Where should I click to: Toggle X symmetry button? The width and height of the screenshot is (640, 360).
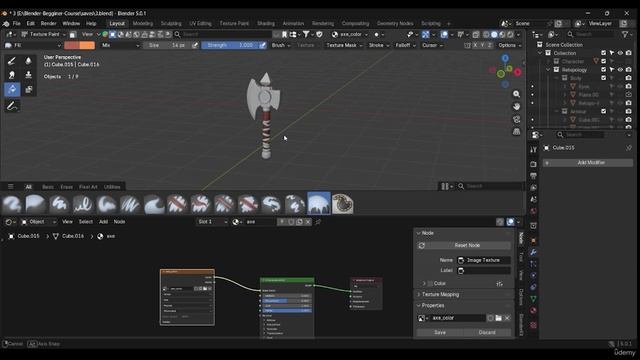[x=475, y=45]
